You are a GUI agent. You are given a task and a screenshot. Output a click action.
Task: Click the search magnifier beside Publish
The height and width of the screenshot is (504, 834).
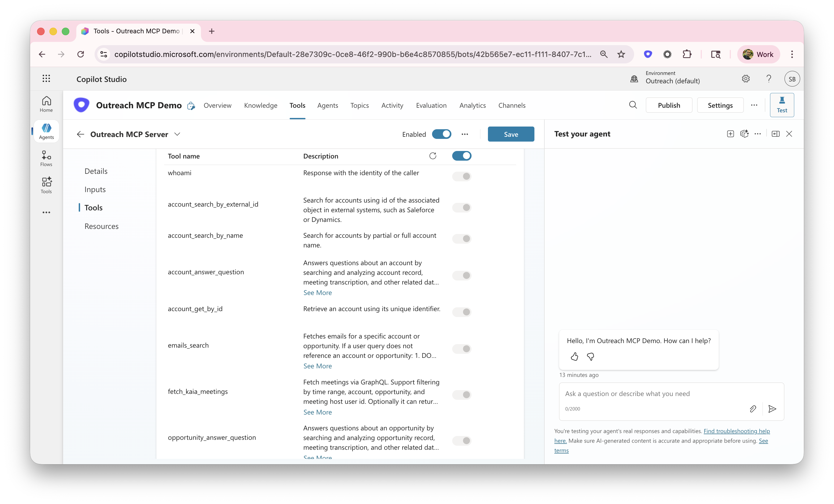point(633,105)
